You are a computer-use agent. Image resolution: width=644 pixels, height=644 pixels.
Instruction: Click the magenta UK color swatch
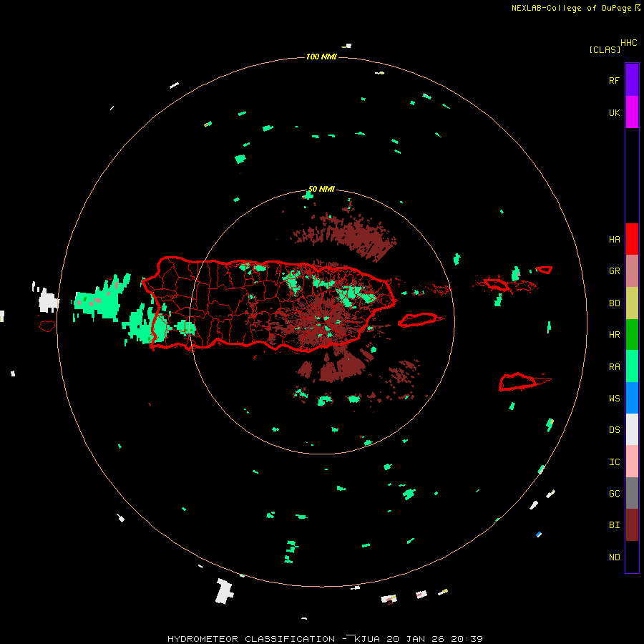coord(632,112)
